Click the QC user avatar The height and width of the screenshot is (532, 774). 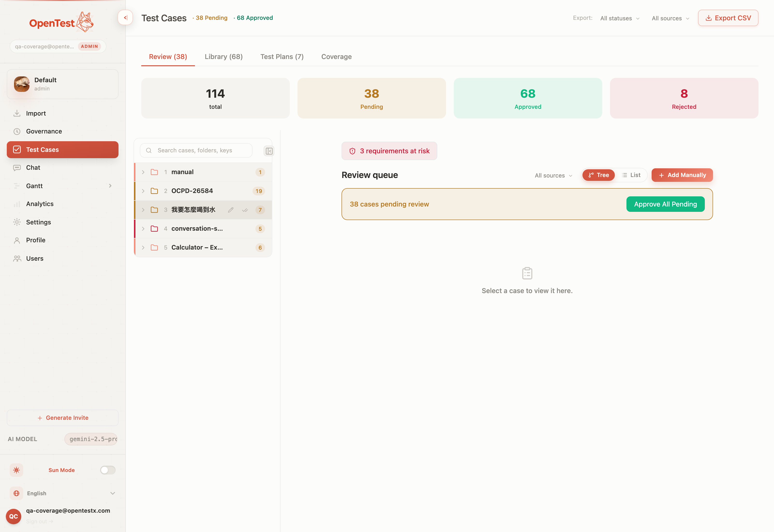point(14,516)
